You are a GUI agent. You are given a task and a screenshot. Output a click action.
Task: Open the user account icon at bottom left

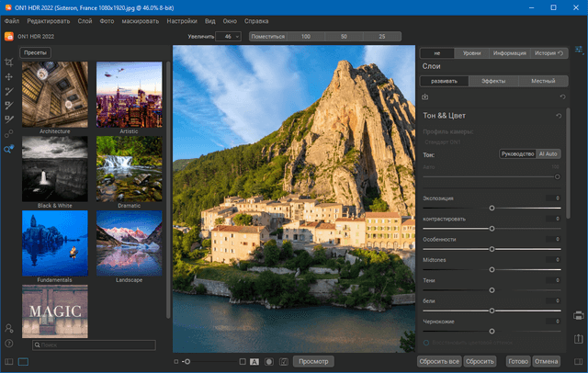pyautogui.click(x=8, y=327)
